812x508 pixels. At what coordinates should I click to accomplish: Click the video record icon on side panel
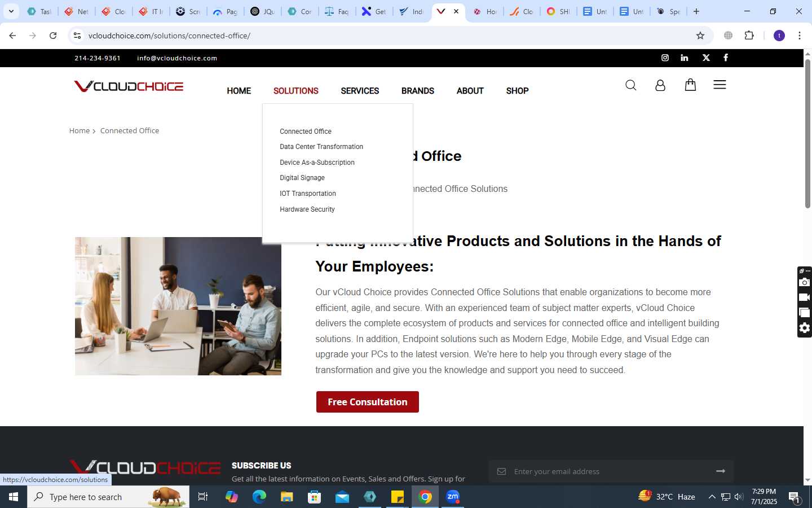pyautogui.click(x=805, y=297)
